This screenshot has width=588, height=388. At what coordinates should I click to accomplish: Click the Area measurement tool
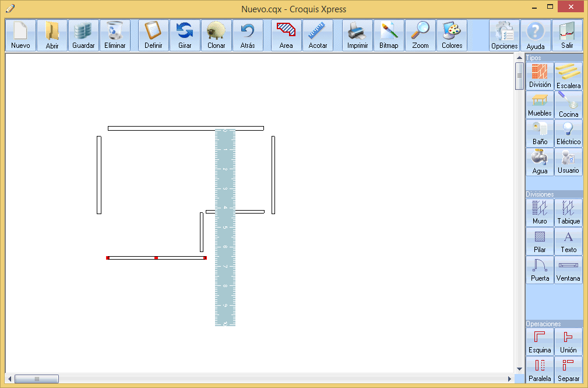click(x=286, y=36)
